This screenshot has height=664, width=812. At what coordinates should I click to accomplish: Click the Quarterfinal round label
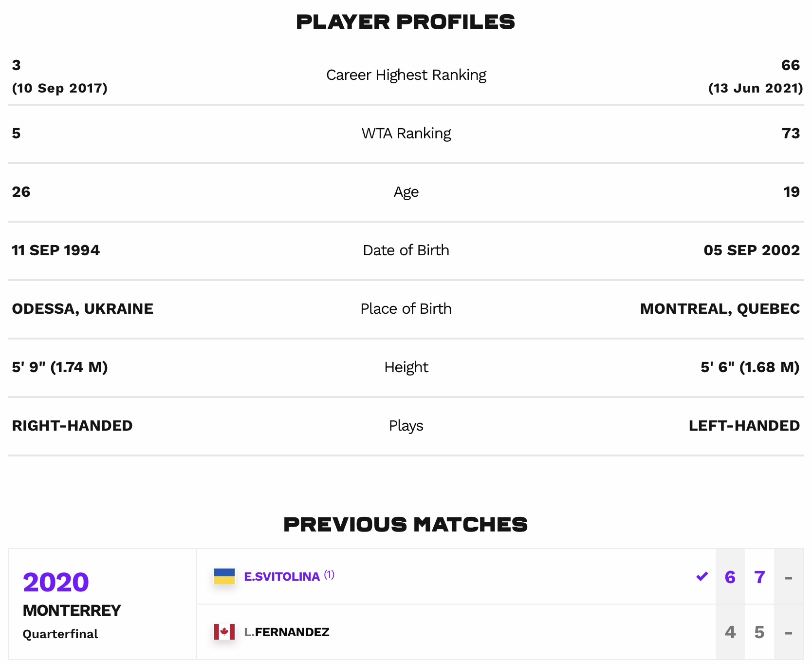tap(60, 634)
